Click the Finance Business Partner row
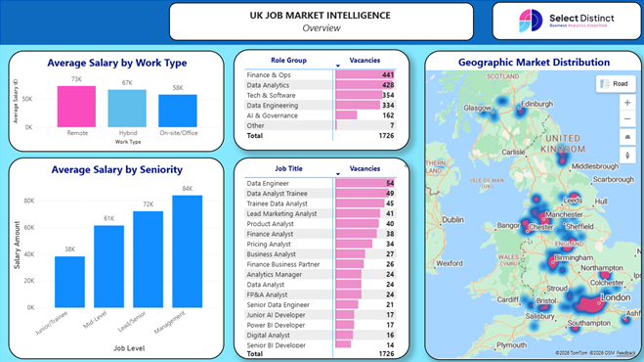The height and width of the screenshot is (362, 644). [x=321, y=264]
